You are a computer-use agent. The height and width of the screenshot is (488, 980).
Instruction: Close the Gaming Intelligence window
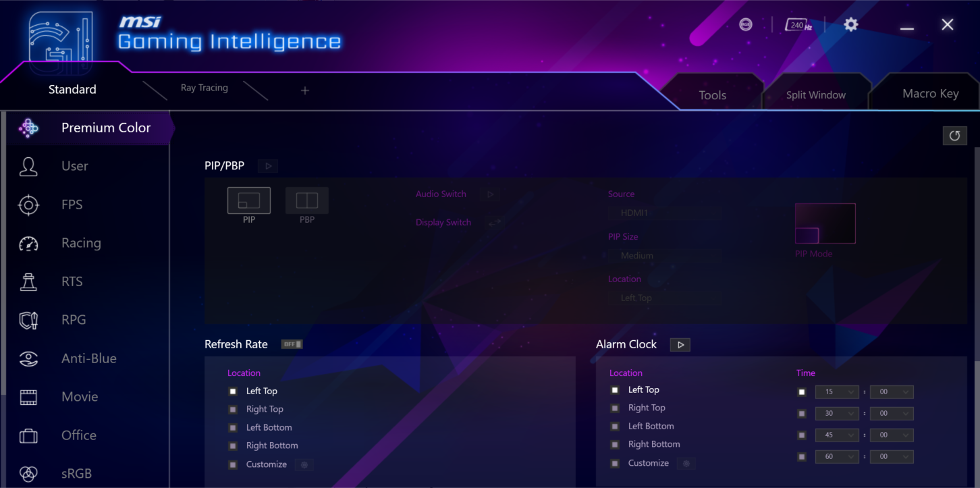click(x=948, y=24)
